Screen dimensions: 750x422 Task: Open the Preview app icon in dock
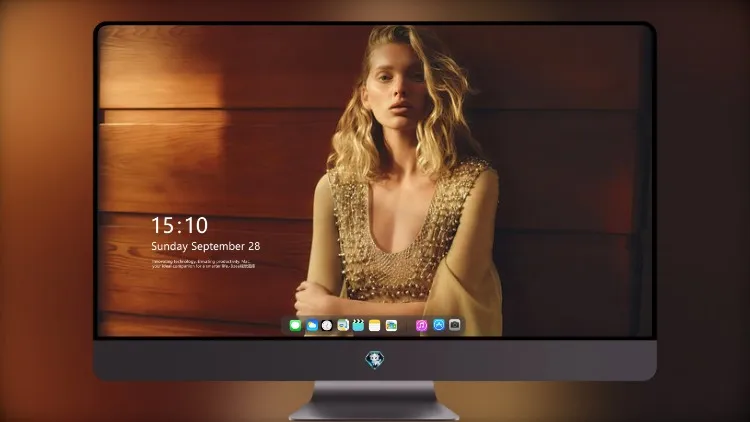click(x=343, y=325)
